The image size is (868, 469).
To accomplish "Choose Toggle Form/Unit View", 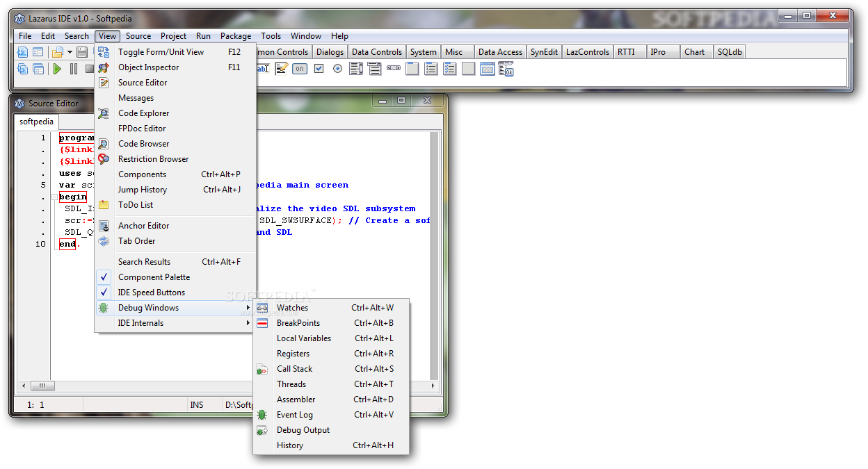I will tap(175, 52).
